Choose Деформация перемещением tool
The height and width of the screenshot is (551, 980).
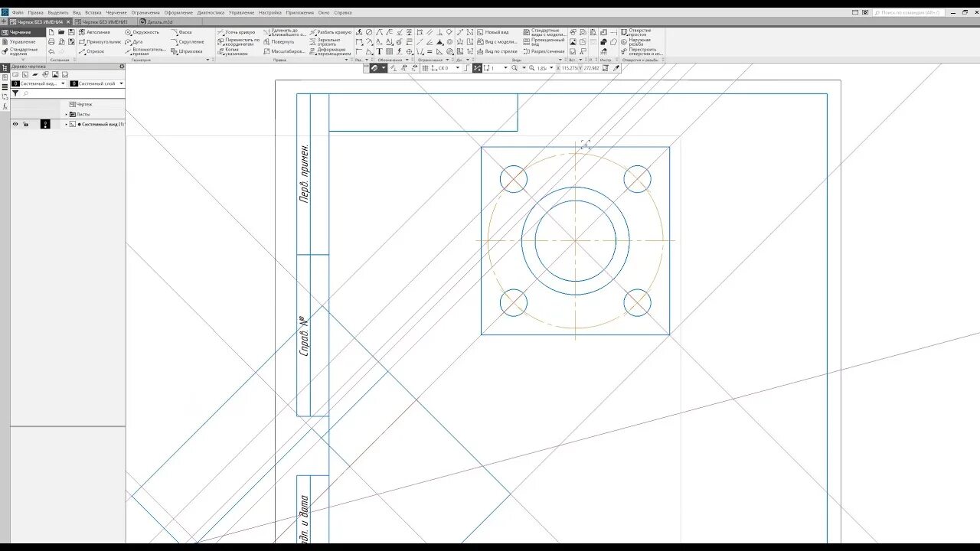331,51
